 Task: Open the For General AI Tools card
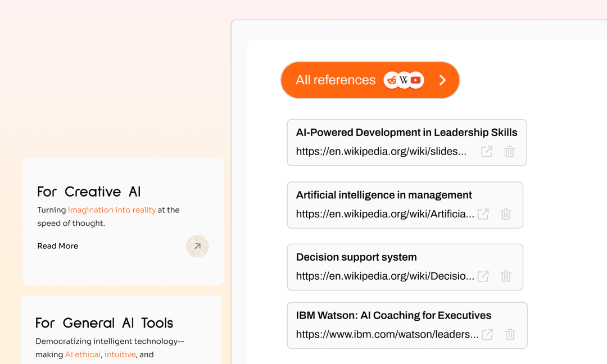104,323
